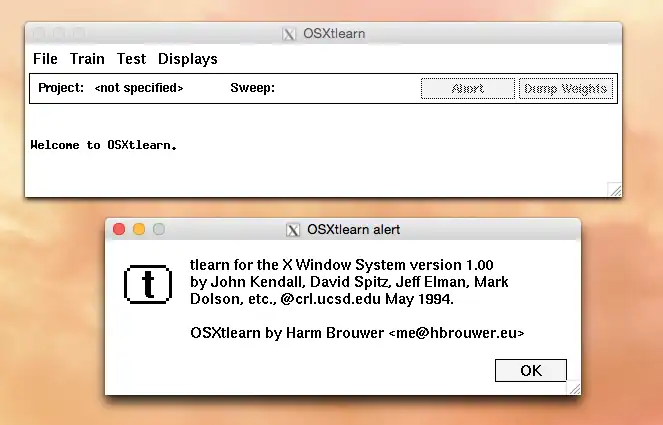Click the Sweep label in the status bar
The height and width of the screenshot is (425, 663).
[252, 88]
